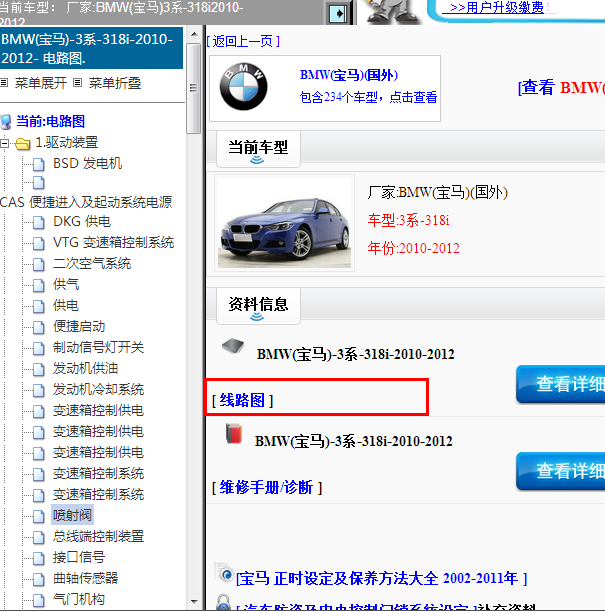Click the page icon beside 发动机冷却系统
The image size is (605, 611).
[39, 391]
